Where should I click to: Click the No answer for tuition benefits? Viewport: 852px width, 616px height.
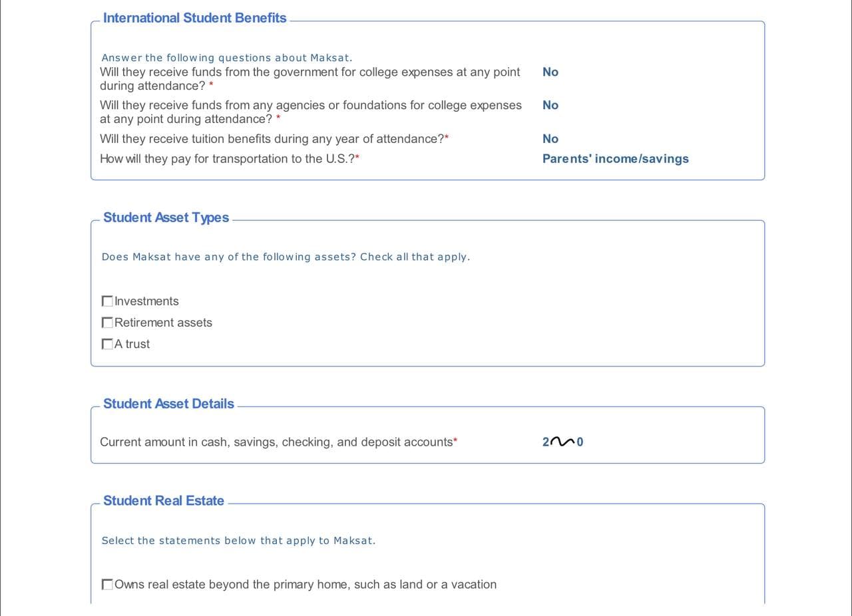click(550, 138)
